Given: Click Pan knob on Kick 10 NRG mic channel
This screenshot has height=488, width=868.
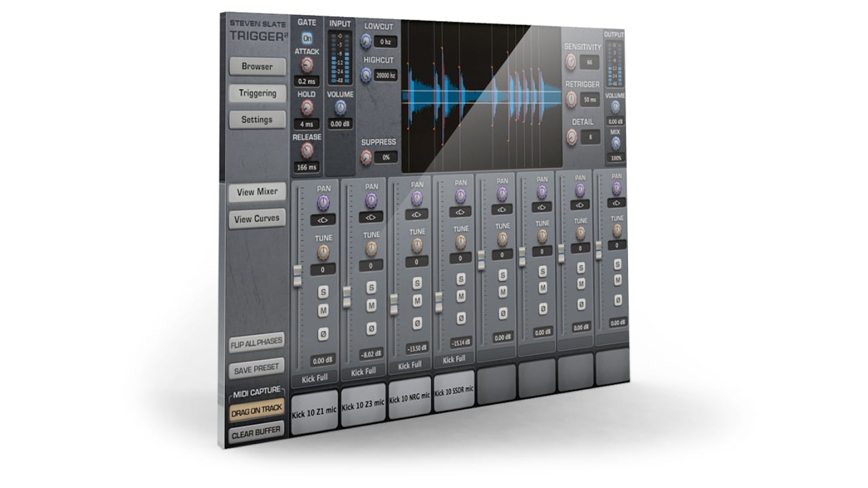Looking at the screenshot, I should pos(418,198).
